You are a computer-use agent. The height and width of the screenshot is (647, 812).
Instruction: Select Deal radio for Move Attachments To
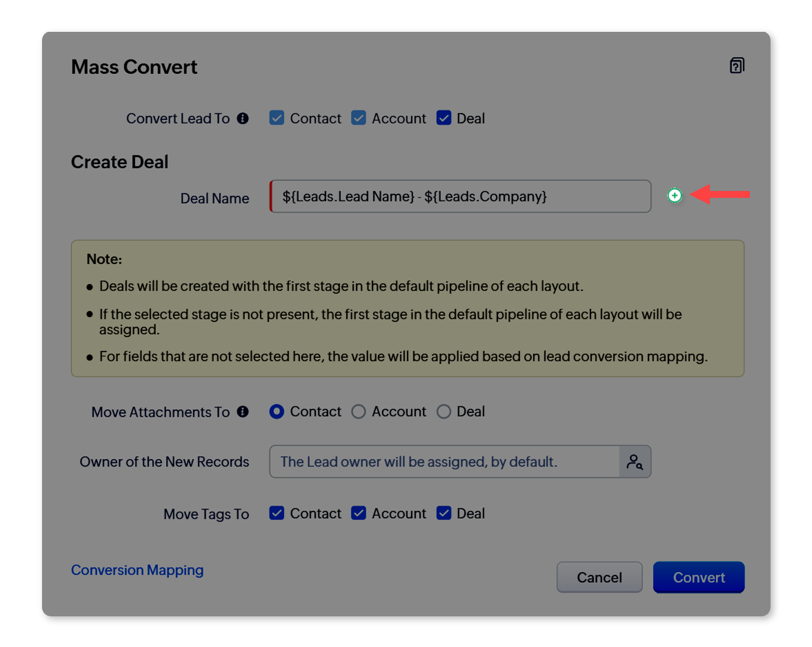tap(444, 411)
